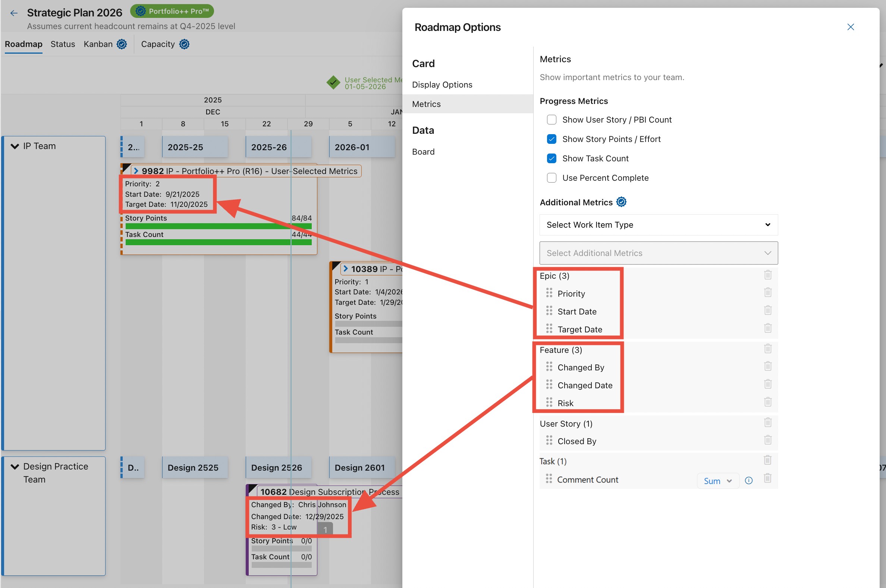Screen dimensions: 886x588
Task: Collapse the IP Team row
Action: click(15, 146)
